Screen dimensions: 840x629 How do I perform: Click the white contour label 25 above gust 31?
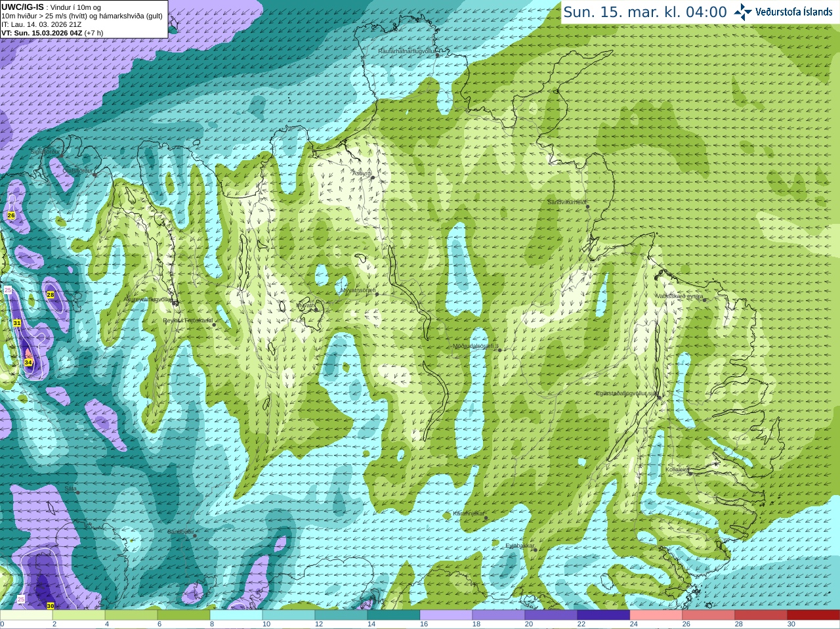[8, 290]
